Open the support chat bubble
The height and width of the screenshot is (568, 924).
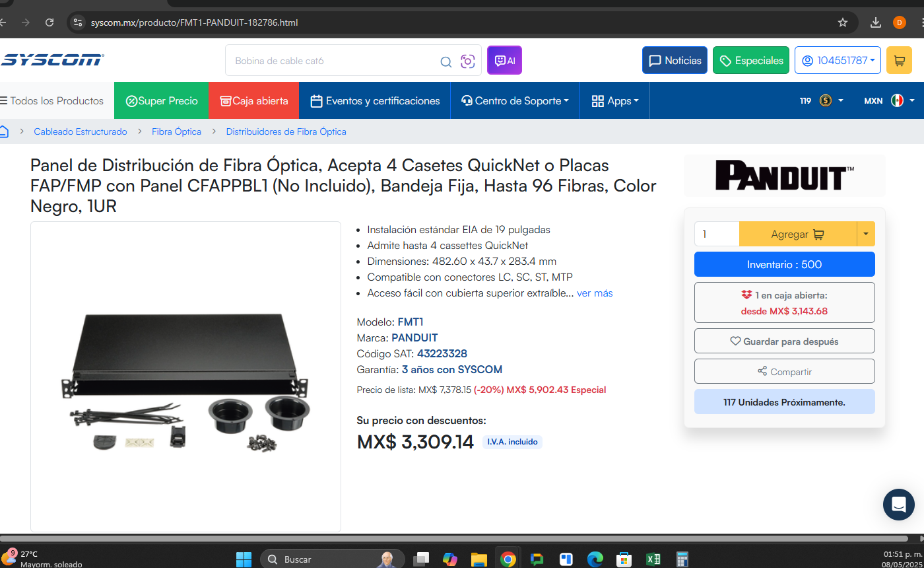pos(898,505)
